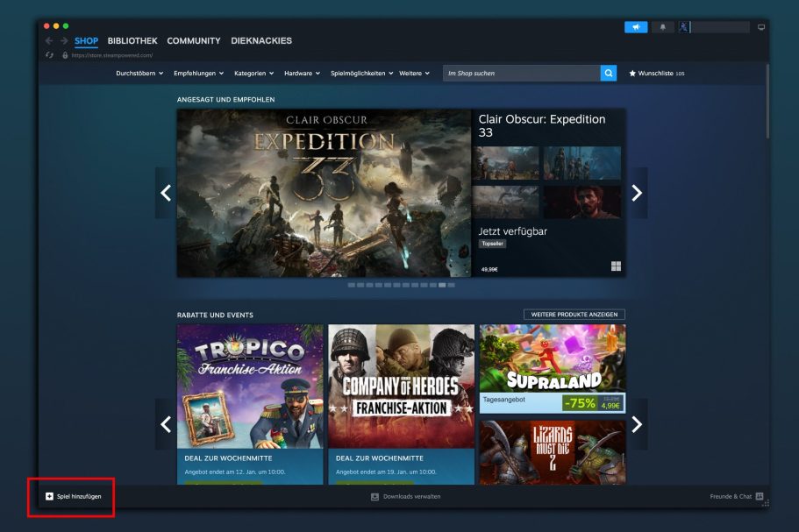Image resolution: width=799 pixels, height=532 pixels.
Task: Open the Tropico Franchise-Aktion card
Action: tap(250, 404)
